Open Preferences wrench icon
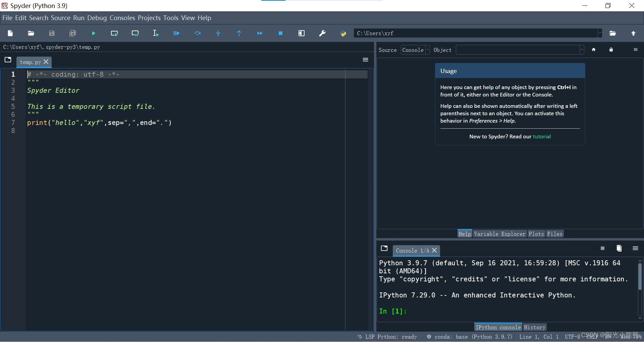This screenshot has width=644, height=342. coord(322,33)
